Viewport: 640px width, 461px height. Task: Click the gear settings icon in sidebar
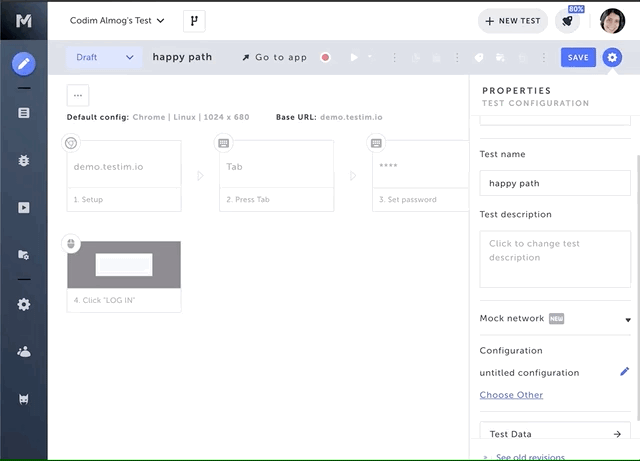click(23, 304)
